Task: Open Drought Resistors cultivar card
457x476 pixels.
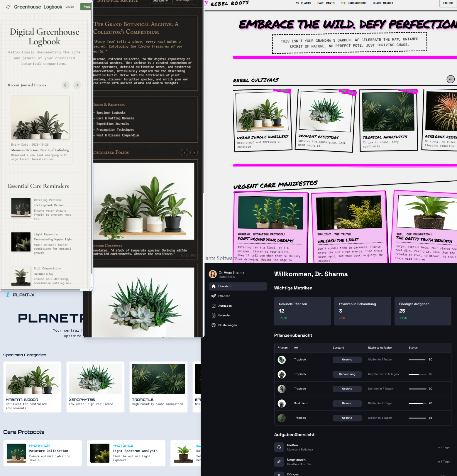Action: point(325,121)
